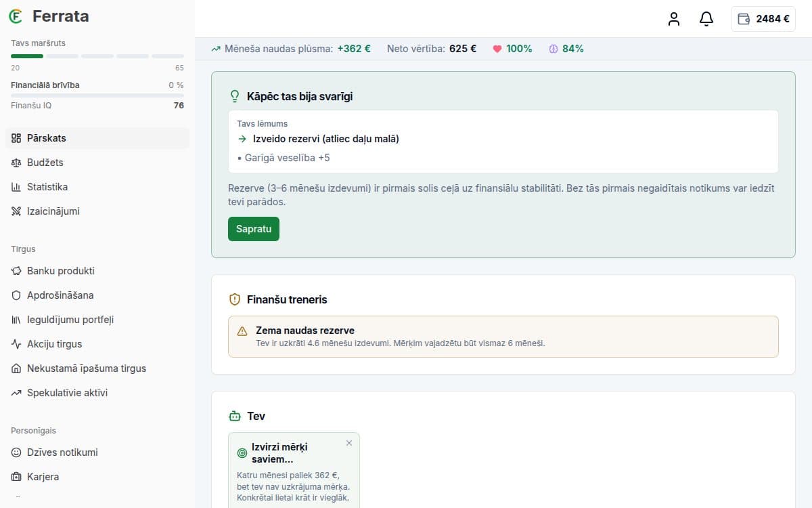
Task: Go to Nekustamā īpašuma tirgus
Action: tap(97, 368)
